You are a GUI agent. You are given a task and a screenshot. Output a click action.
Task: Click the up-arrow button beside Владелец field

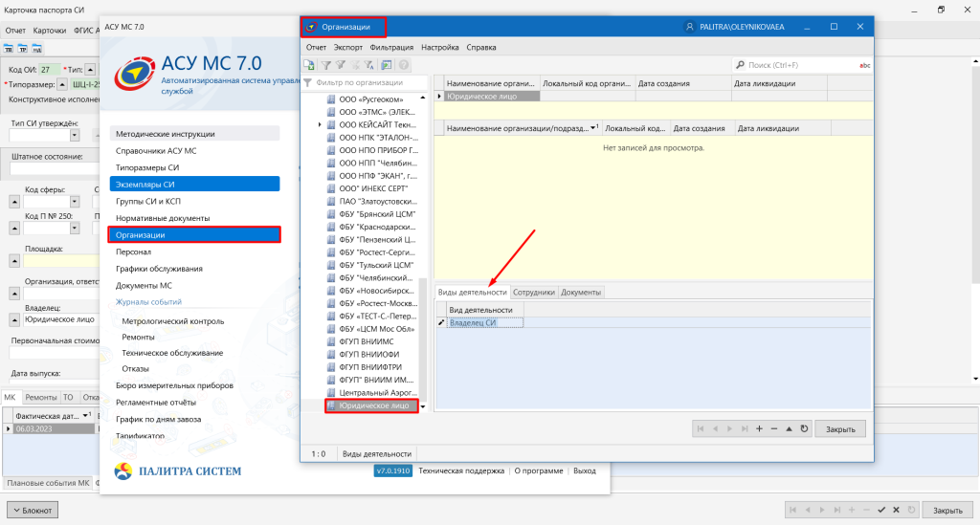click(14, 319)
